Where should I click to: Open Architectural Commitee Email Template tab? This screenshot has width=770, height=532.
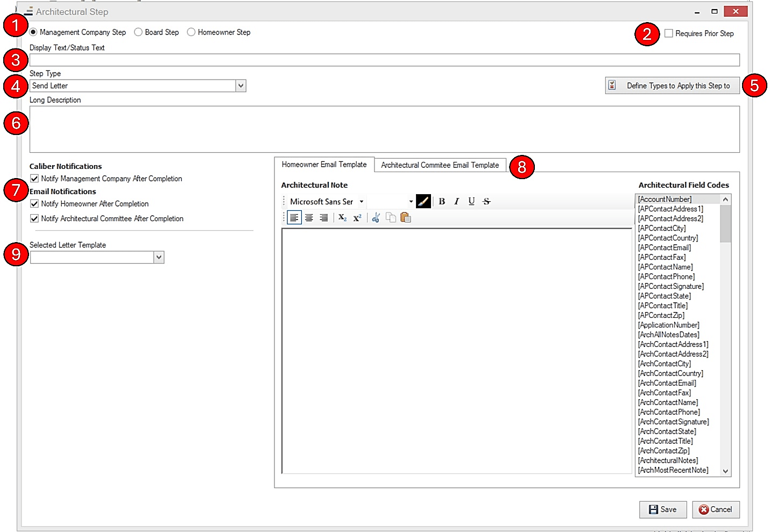coord(440,165)
